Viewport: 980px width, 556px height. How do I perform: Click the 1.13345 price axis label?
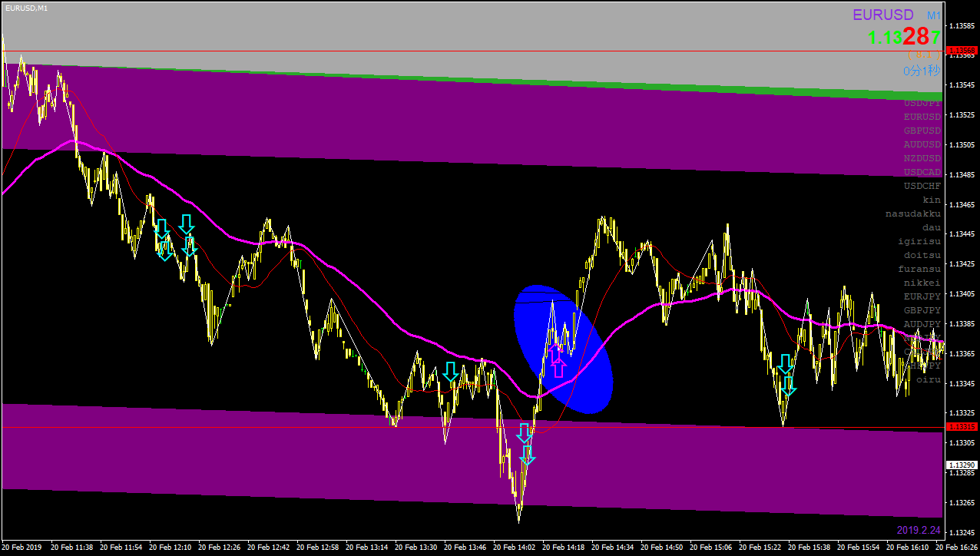pos(962,384)
